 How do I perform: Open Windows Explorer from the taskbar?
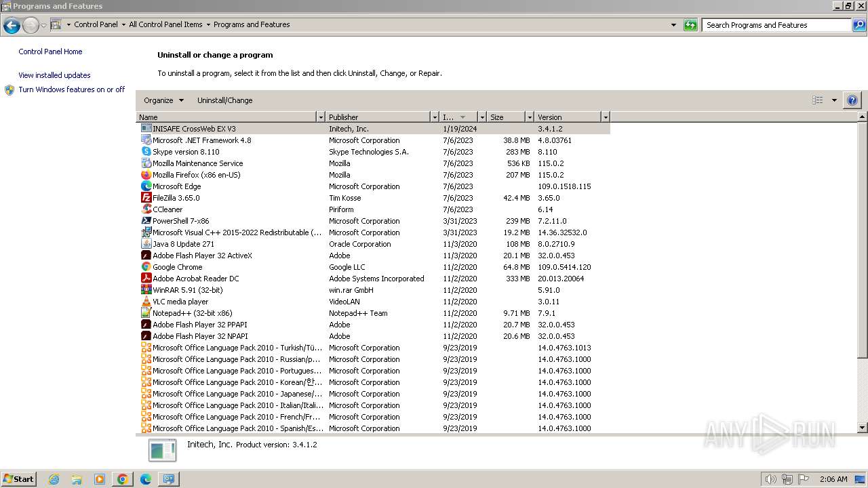[77, 479]
